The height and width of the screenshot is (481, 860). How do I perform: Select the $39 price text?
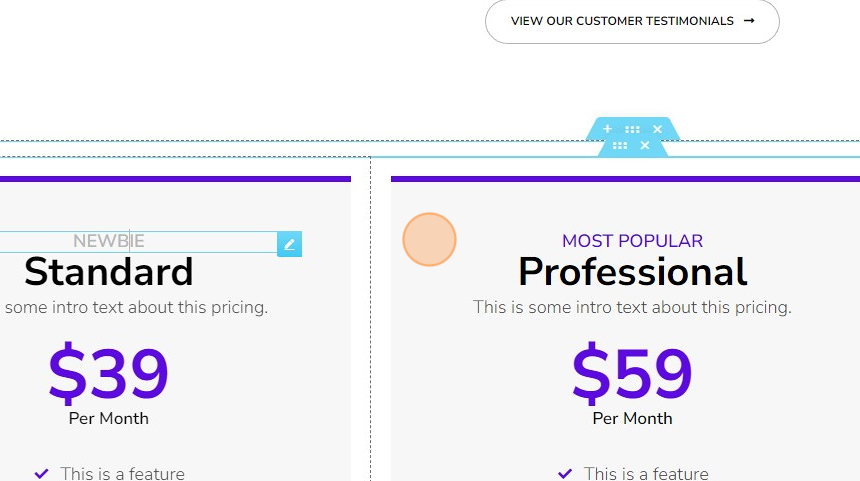[x=109, y=372]
